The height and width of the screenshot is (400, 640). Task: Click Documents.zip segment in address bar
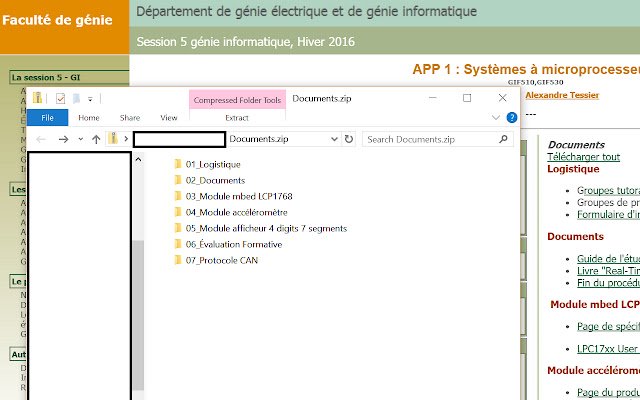pos(259,139)
